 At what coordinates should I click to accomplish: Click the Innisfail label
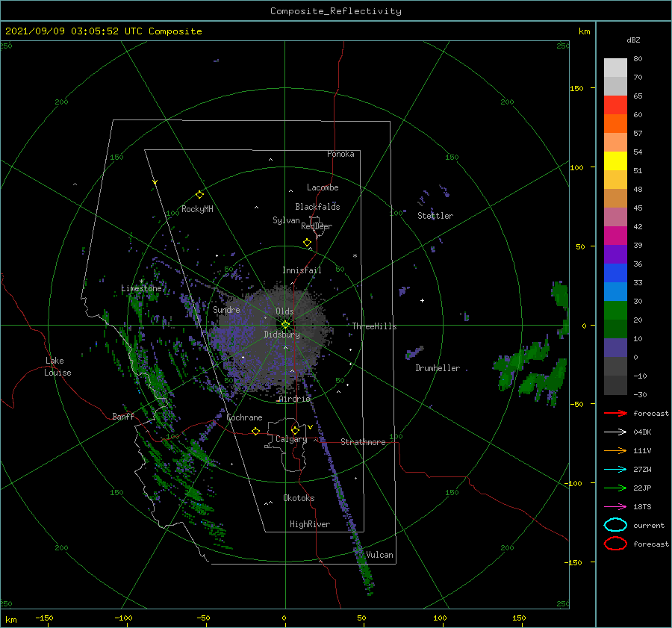click(302, 270)
